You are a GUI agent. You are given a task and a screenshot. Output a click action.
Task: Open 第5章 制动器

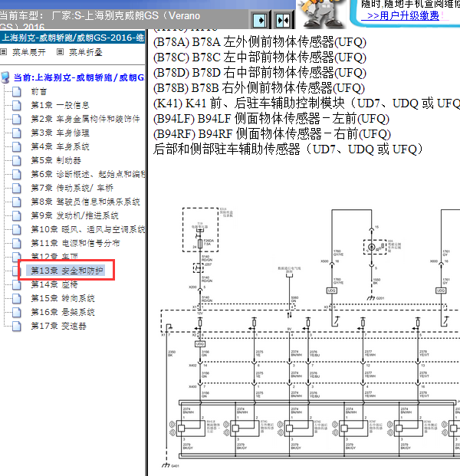point(56,160)
